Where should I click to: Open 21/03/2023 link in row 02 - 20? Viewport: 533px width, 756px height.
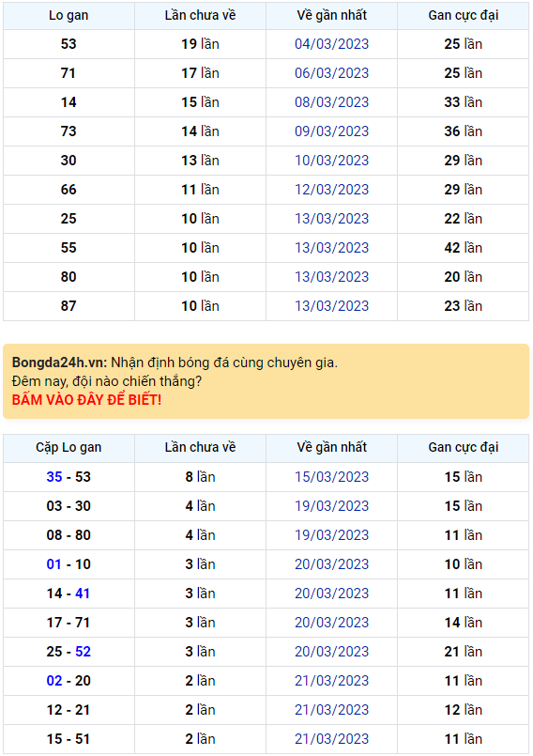[x=331, y=680]
